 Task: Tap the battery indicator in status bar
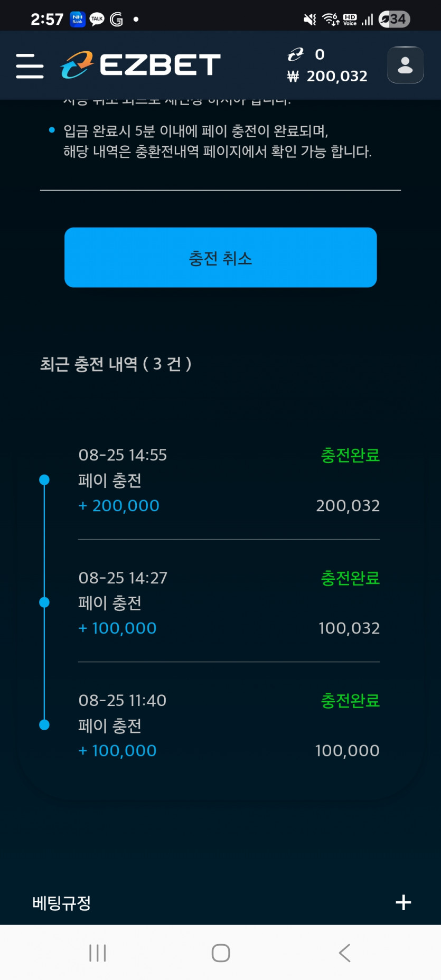(395, 20)
